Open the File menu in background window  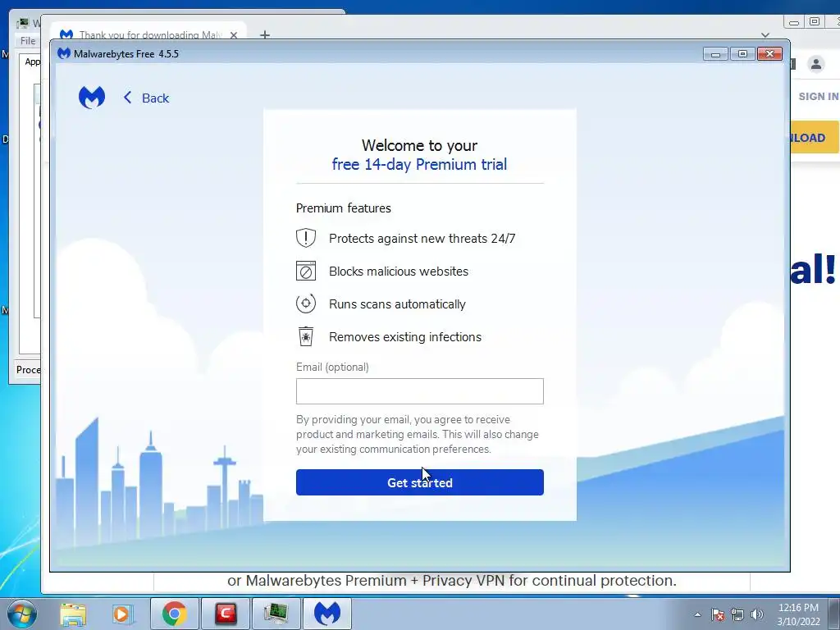28,41
